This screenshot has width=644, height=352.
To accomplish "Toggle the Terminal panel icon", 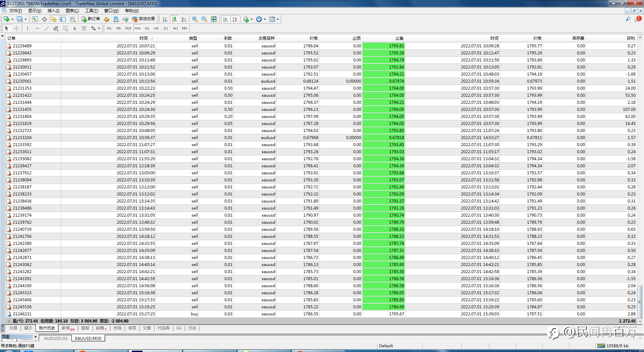I will [x=63, y=19].
